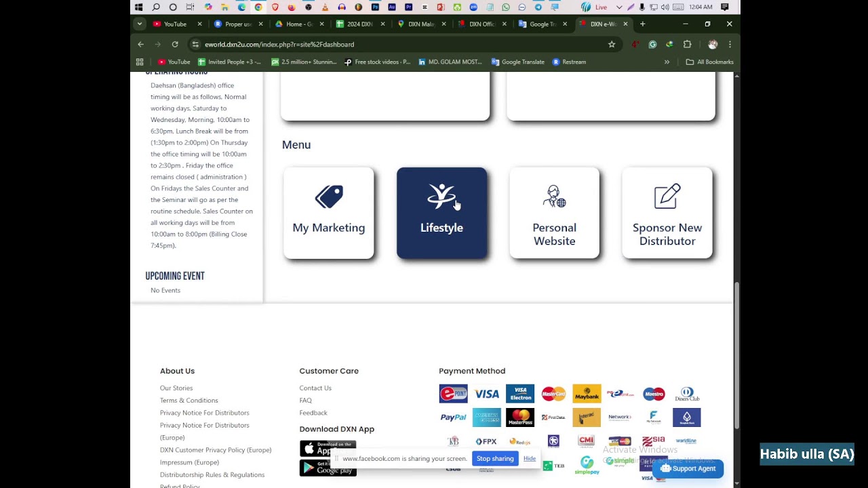This screenshot has width=868, height=488.
Task: Open the bookmarks bar apps grid
Action: (140, 62)
